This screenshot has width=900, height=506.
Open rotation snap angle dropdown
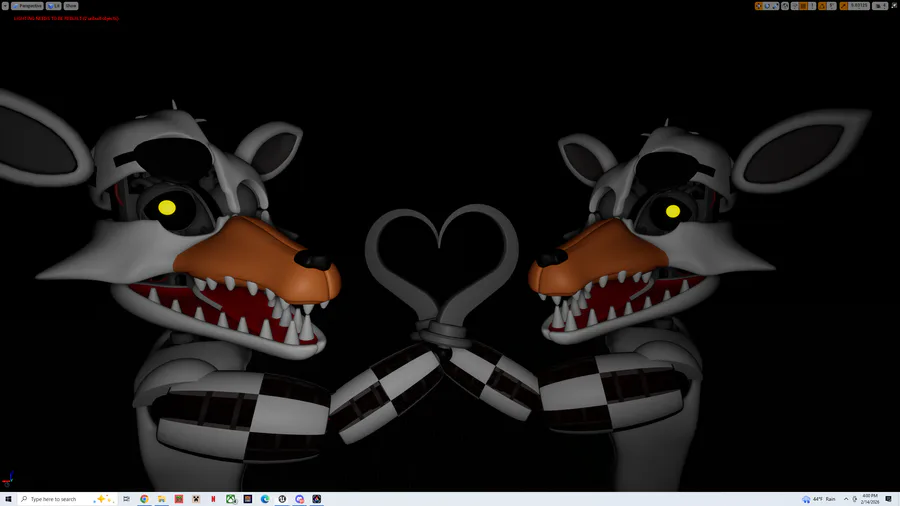(x=832, y=6)
